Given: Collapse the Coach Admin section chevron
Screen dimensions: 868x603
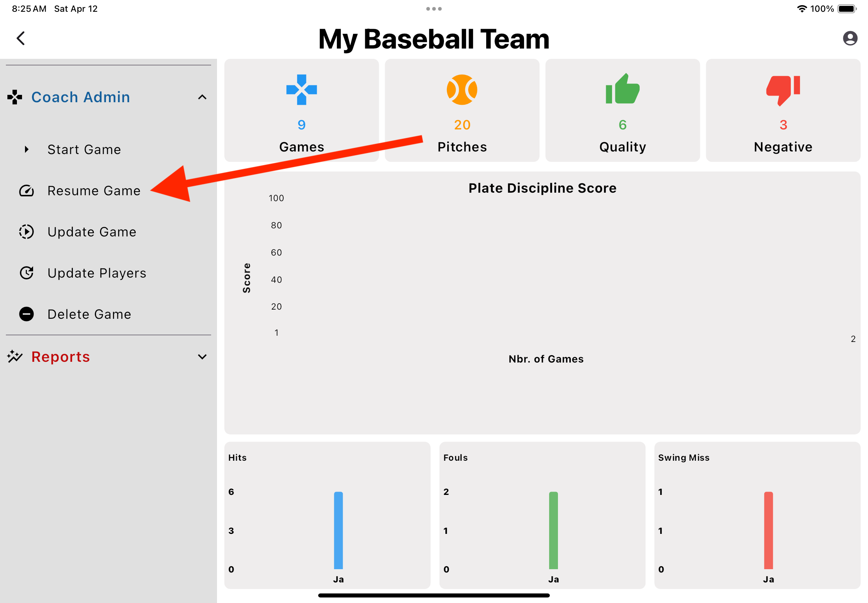Looking at the screenshot, I should [x=203, y=97].
